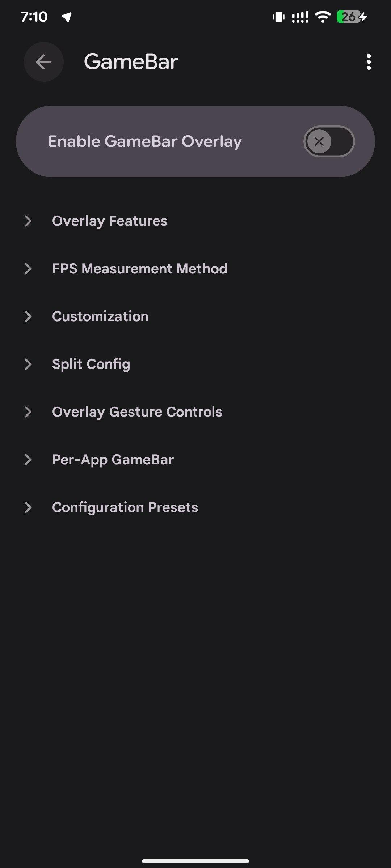Tap the Wi-Fi status icon
The image size is (391, 868).
pyautogui.click(x=323, y=17)
